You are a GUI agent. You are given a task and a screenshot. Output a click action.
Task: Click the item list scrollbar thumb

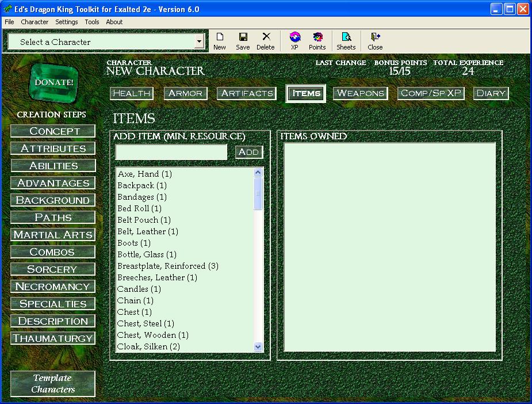pos(258,193)
